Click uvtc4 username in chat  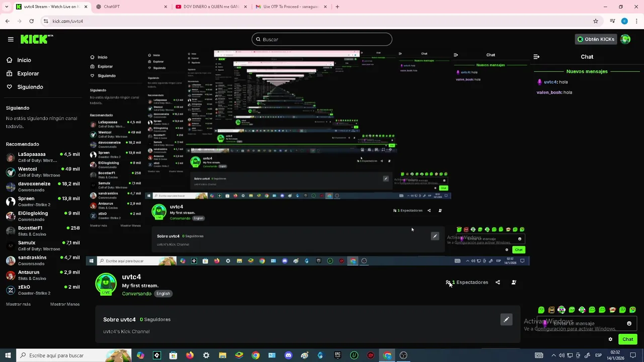coord(550,82)
